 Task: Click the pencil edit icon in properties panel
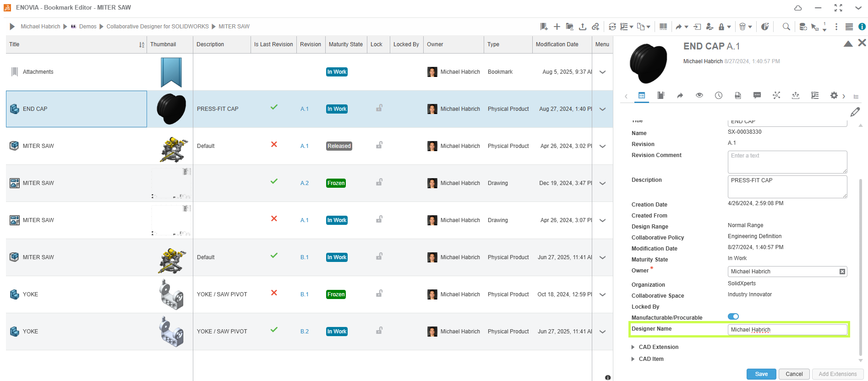(x=855, y=112)
